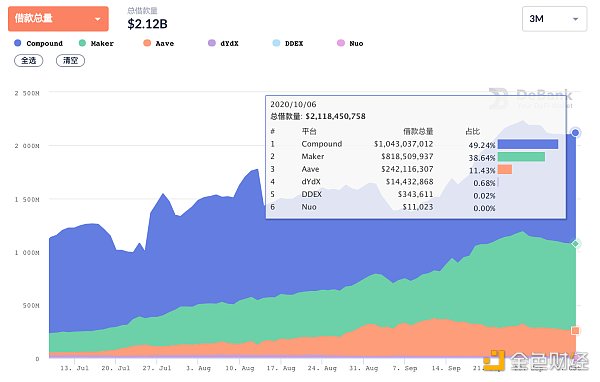
Task: Click the purple dYdX legend dot
Action: 212,43
